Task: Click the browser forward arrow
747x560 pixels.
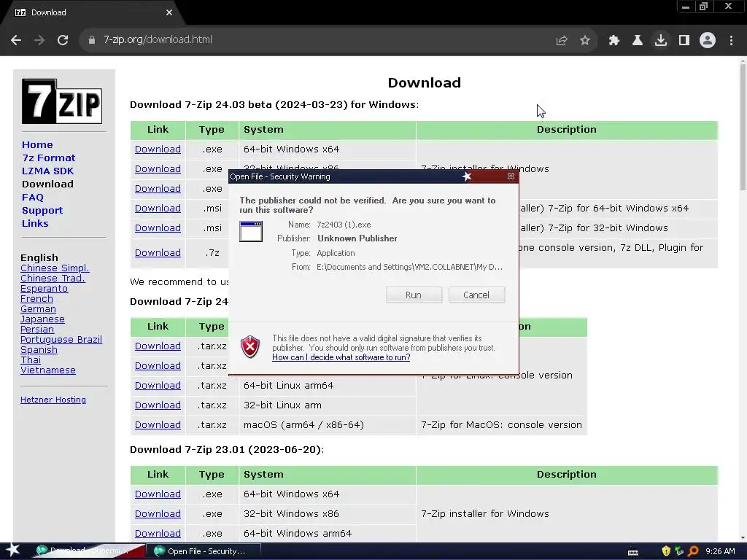Action: tap(39, 40)
